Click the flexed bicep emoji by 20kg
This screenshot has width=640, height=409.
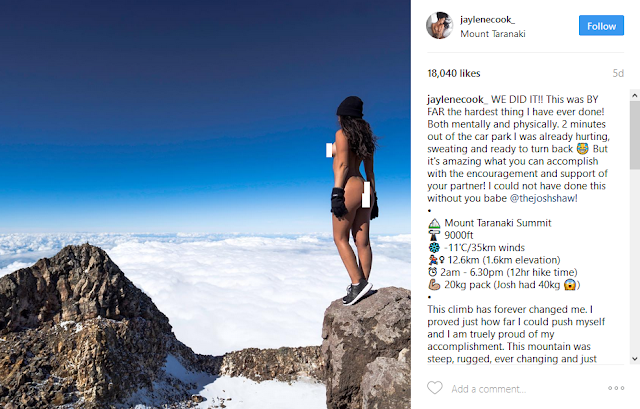434,285
